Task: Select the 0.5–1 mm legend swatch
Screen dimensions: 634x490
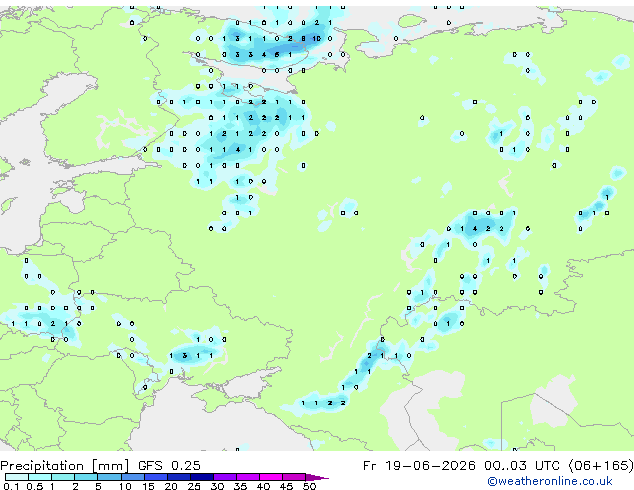Action: pos(40,477)
